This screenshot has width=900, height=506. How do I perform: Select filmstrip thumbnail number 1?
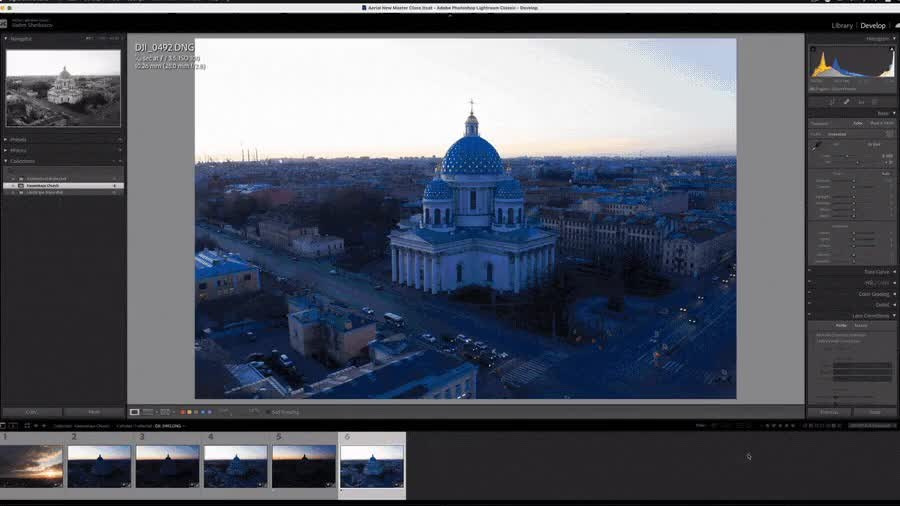[31, 466]
